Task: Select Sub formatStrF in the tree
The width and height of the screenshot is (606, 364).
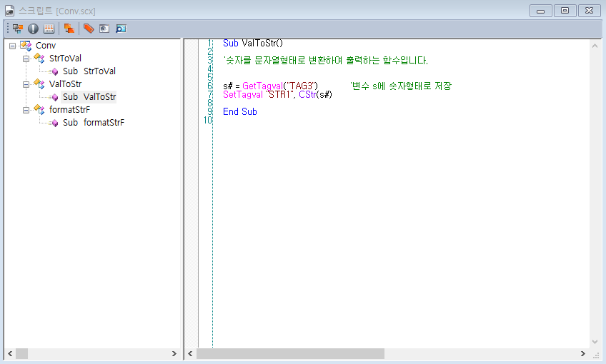Action: [94, 122]
